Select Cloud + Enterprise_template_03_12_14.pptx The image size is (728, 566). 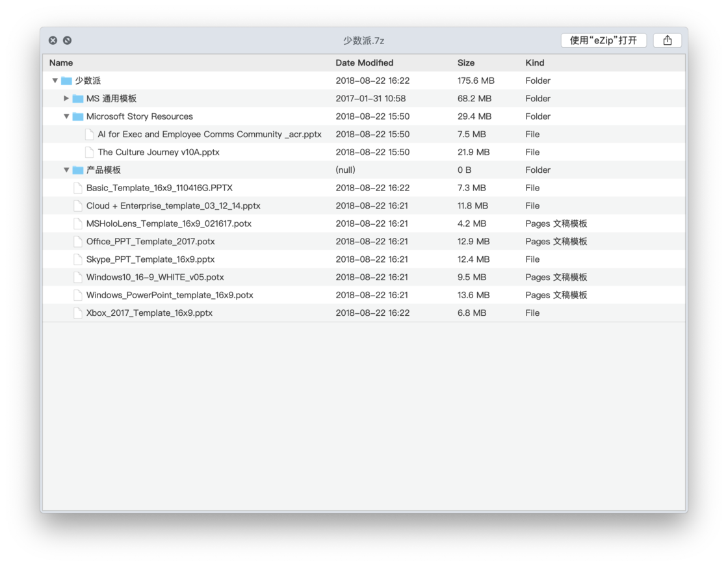[173, 206]
